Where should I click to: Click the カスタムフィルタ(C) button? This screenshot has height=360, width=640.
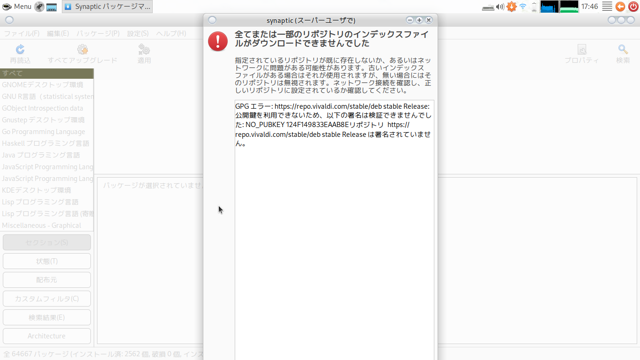pyautogui.click(x=47, y=299)
